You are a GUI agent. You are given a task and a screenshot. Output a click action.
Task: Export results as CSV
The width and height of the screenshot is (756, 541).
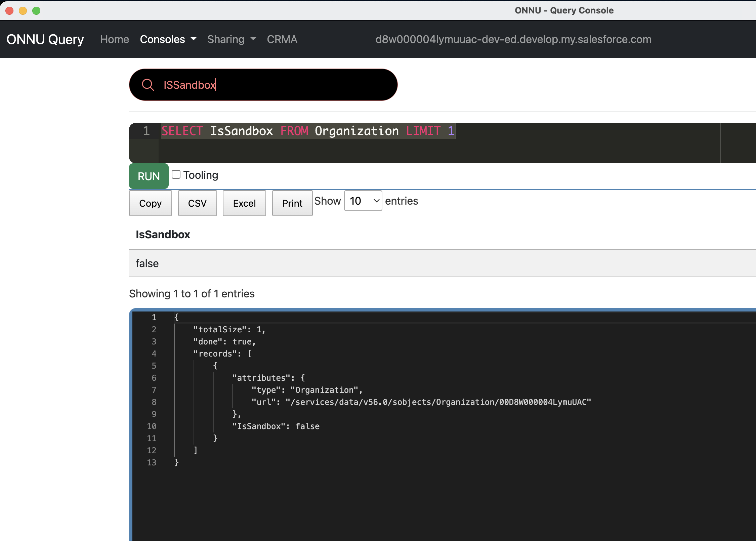point(197,203)
